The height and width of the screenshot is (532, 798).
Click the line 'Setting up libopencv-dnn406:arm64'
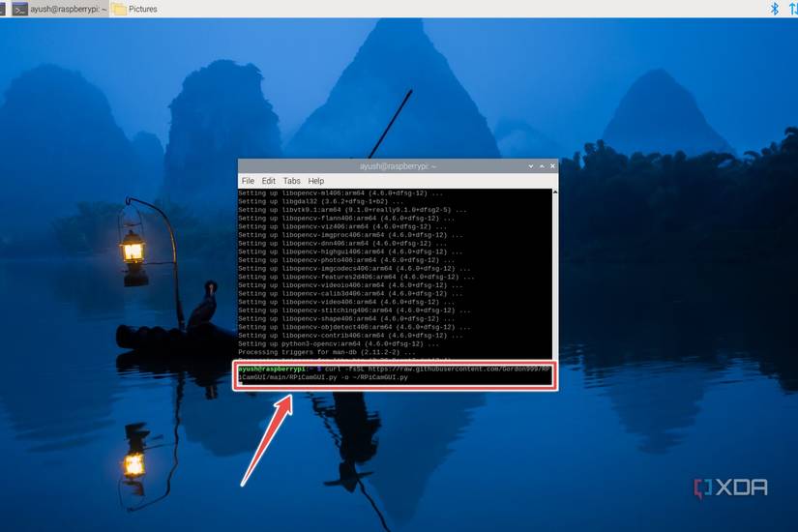(342, 244)
